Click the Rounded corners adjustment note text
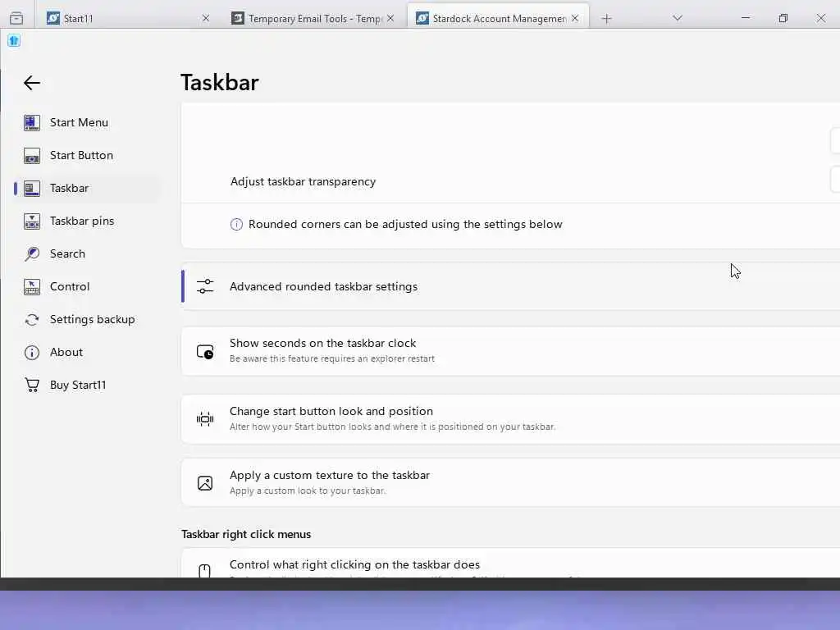This screenshot has width=840, height=630. pyautogui.click(x=405, y=225)
